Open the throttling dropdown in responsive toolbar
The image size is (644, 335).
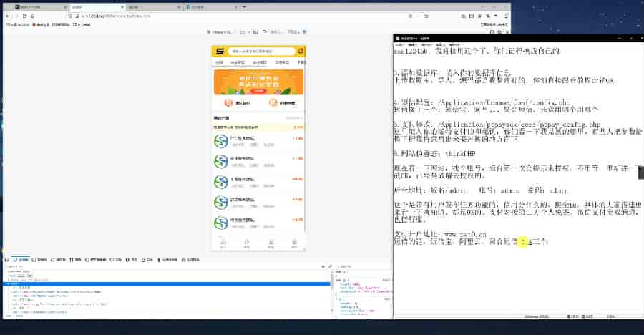(x=293, y=32)
